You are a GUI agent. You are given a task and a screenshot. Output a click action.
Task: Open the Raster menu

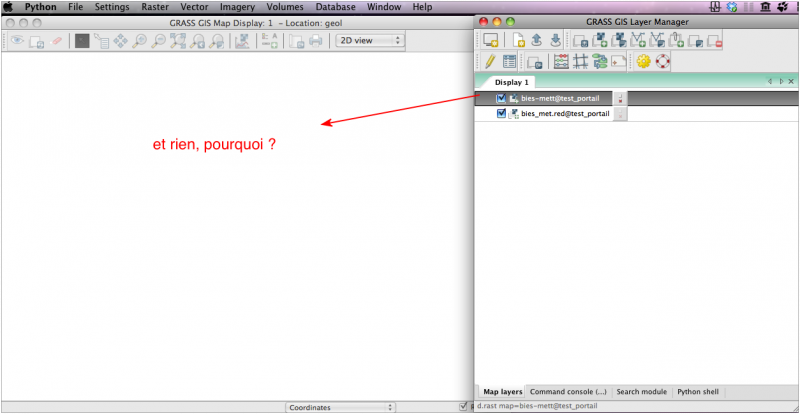point(155,7)
